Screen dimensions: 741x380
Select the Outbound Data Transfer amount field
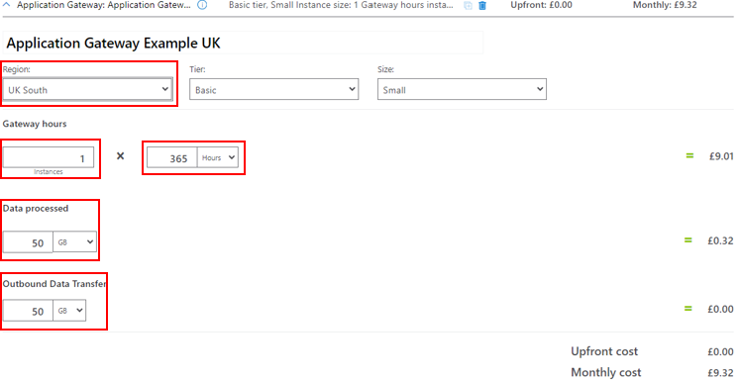coord(28,311)
